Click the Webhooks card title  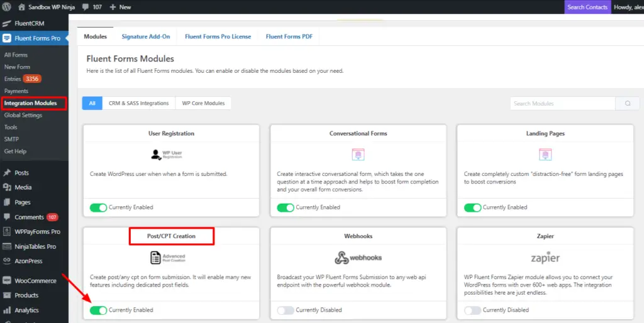358,236
